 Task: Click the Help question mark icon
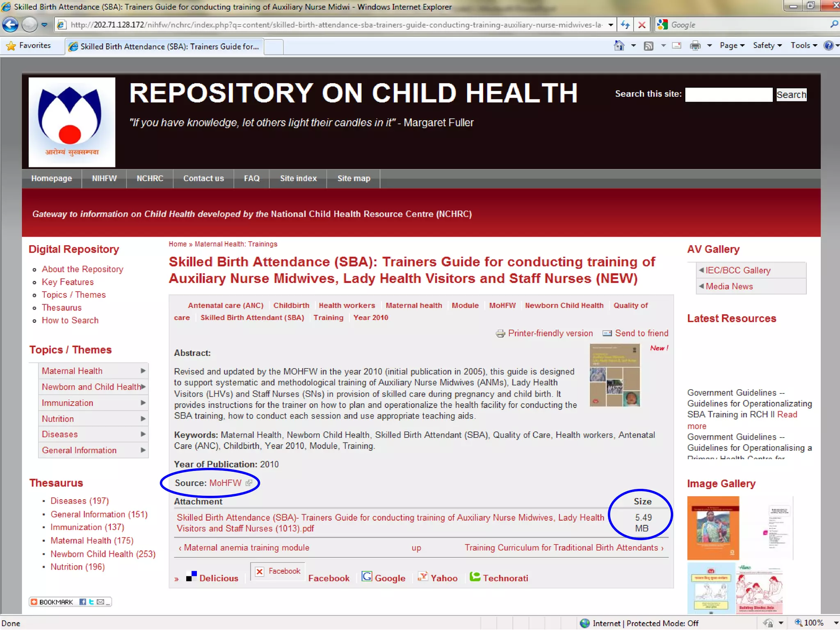(x=829, y=46)
